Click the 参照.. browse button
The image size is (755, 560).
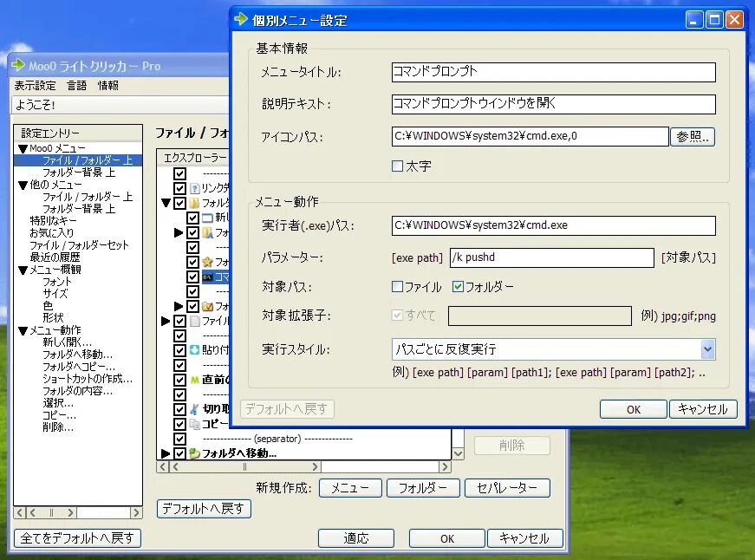coord(693,137)
